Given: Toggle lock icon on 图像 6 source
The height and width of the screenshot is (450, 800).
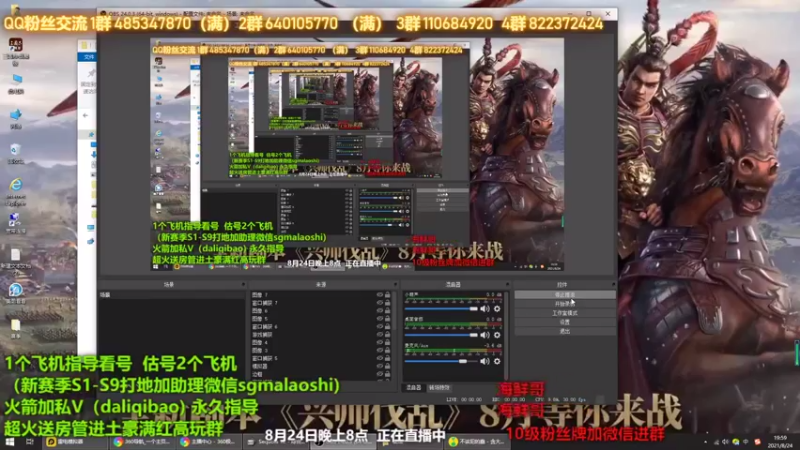Looking at the screenshot, I should 387,311.
